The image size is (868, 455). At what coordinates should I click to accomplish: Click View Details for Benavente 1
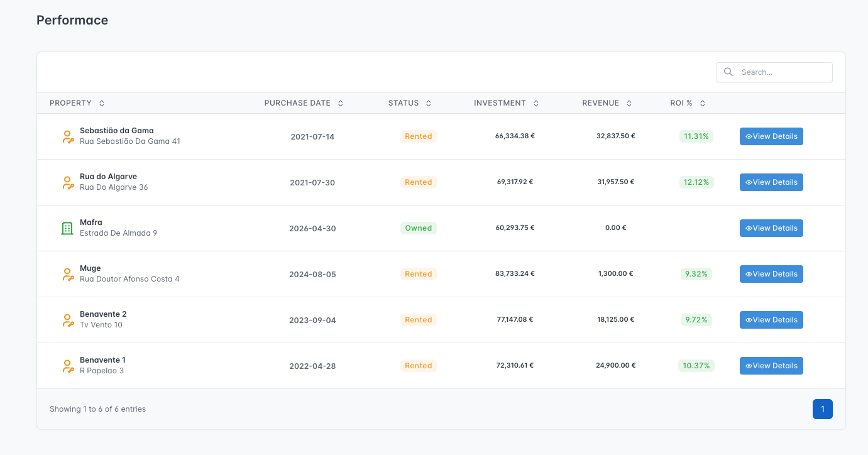tap(771, 366)
